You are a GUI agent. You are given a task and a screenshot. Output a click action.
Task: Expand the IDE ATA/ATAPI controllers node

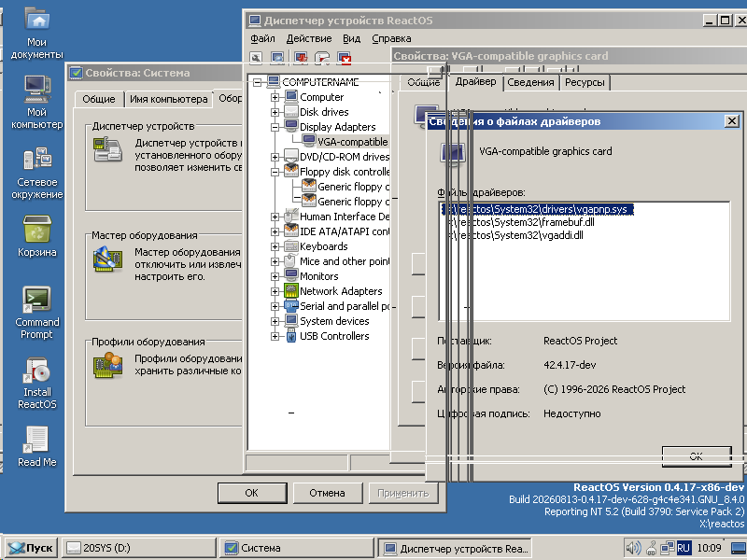275,231
